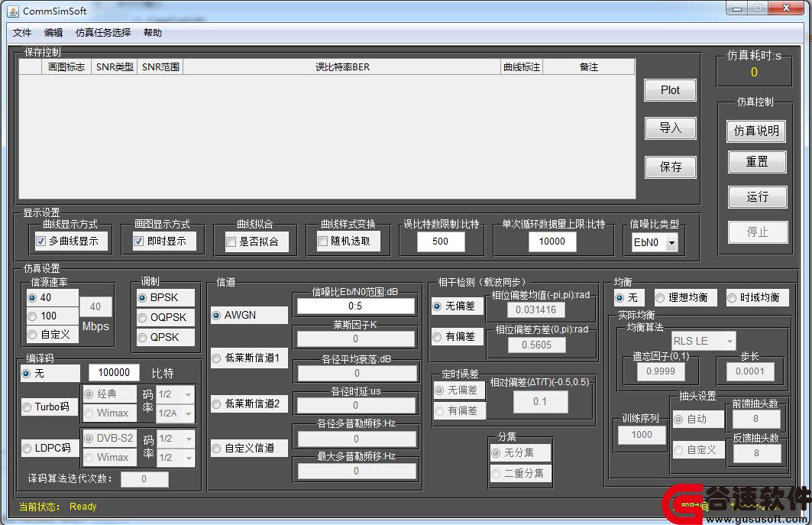Image resolution: width=812 pixels, height=525 pixels.
Task: Click the CommSimSoft Java title bar icon
Action: [13, 11]
